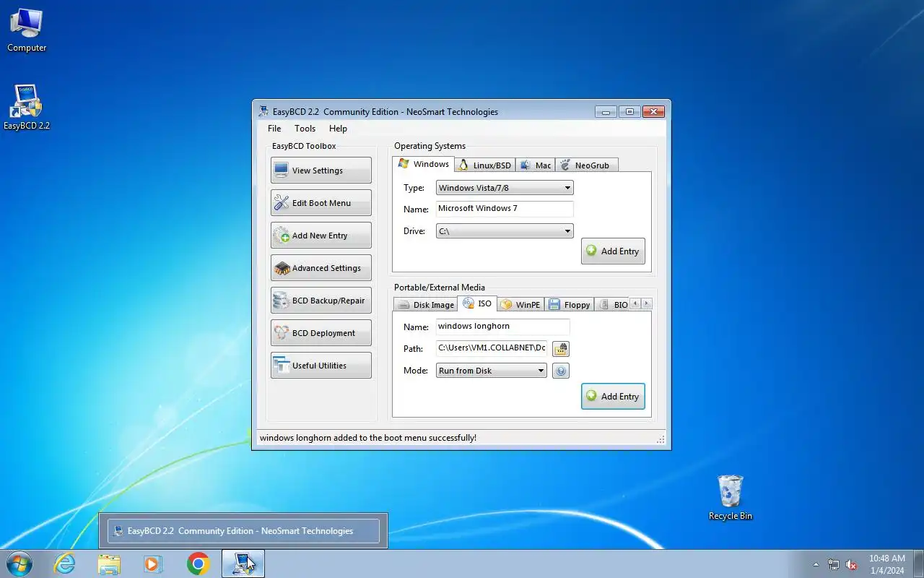Click the EasyBCD taskbar button

pos(243,564)
